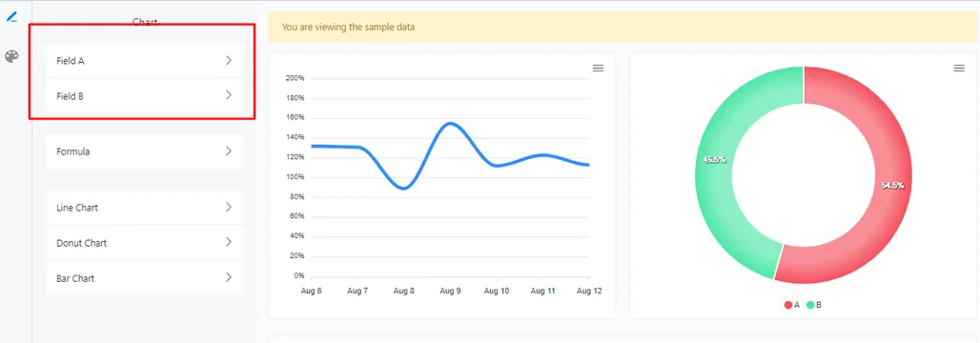Expand the Donut Chart chevron arrow
The height and width of the screenshot is (343, 980).
coord(229,242)
